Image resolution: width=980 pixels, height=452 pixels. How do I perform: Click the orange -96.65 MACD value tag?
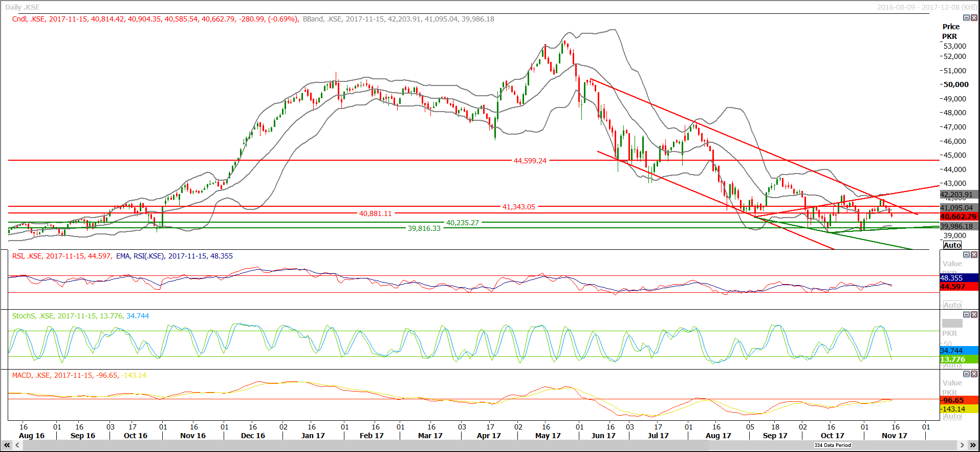coord(959,400)
